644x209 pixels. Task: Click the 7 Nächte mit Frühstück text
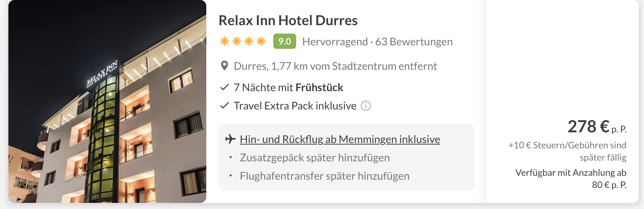(289, 87)
